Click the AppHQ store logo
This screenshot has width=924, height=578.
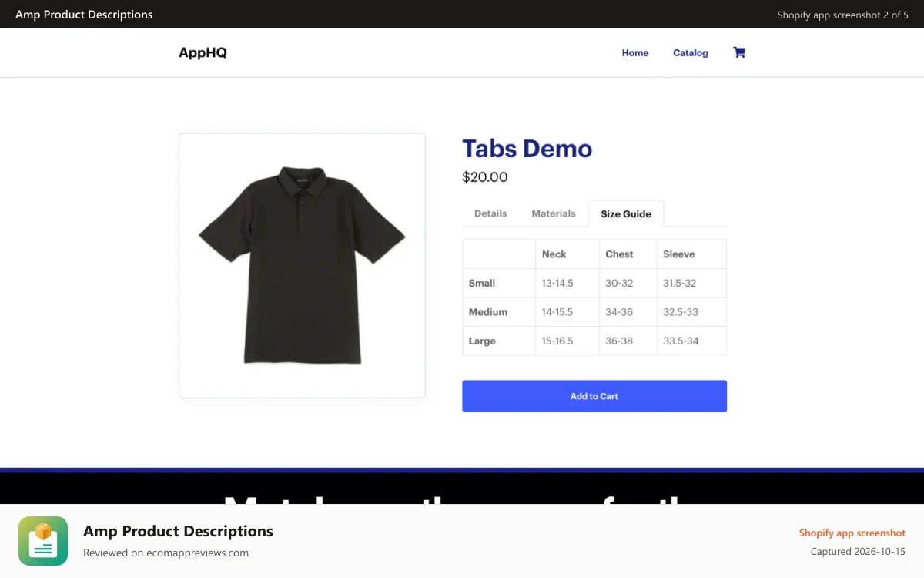(203, 52)
